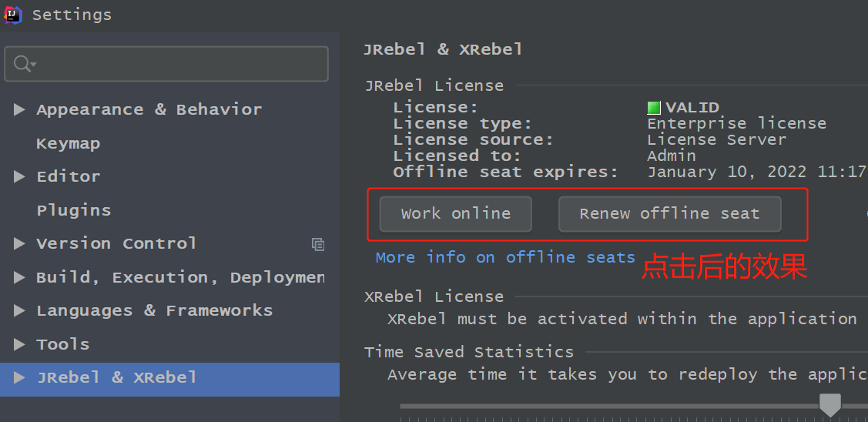868x422 pixels.
Task: Expand the Languages & Frameworks arrow
Action: click(19, 310)
